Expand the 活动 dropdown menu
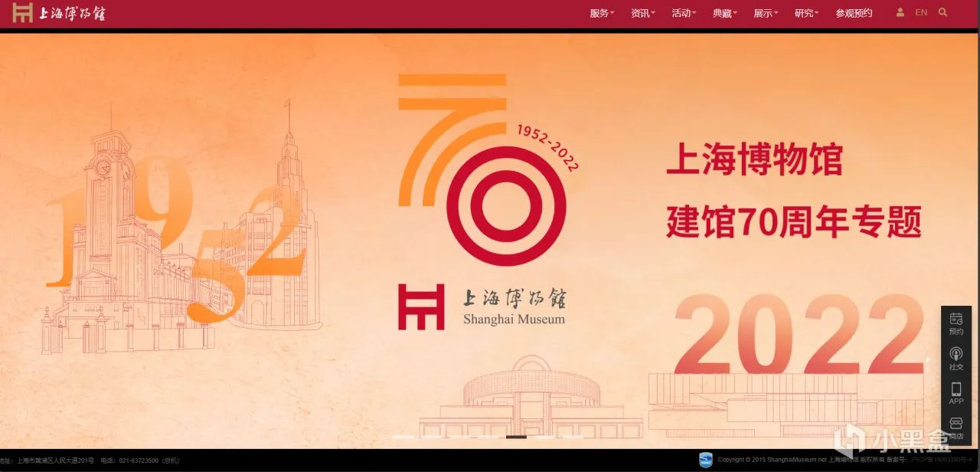This screenshot has width=980, height=472. point(684,13)
